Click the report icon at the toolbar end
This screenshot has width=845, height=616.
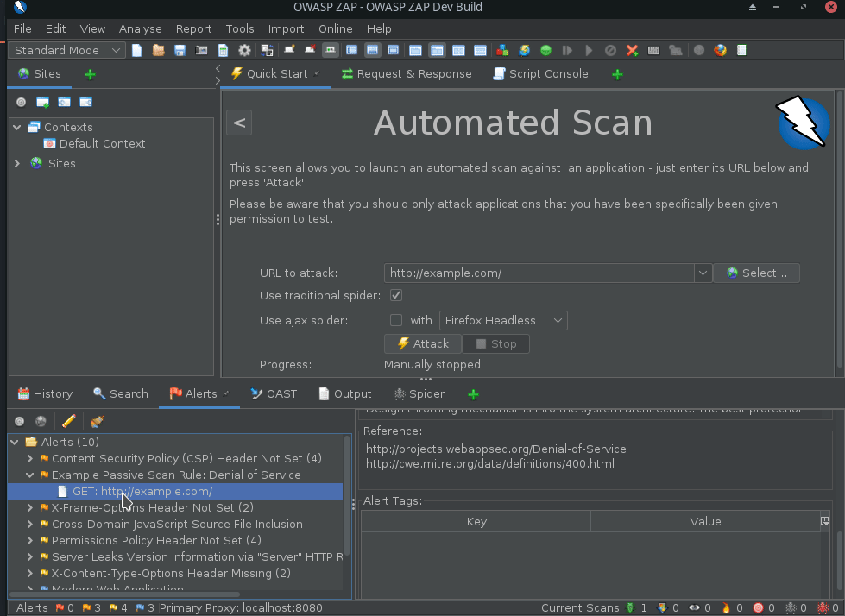pyautogui.click(x=741, y=51)
